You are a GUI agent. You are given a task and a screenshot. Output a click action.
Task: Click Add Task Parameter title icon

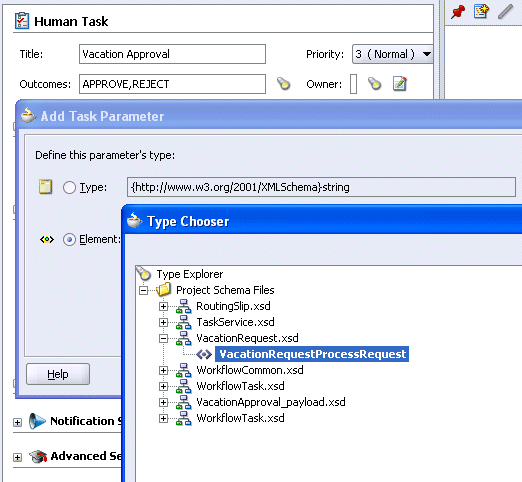[x=28, y=115]
